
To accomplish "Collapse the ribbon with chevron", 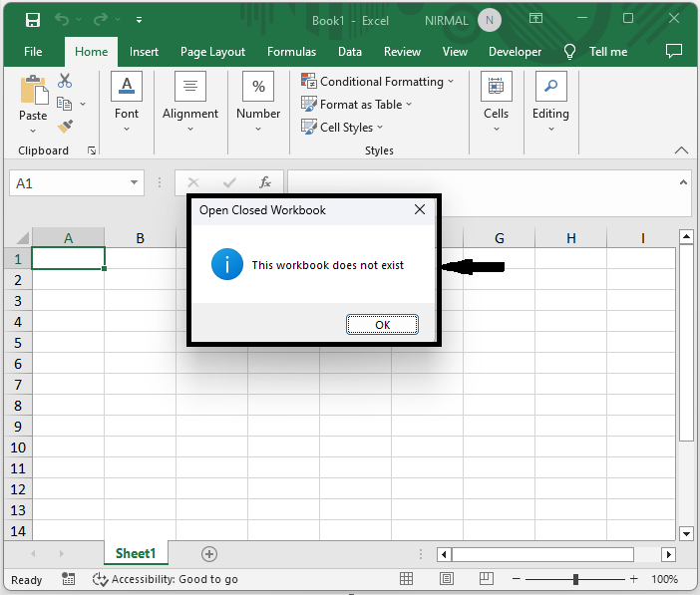I will click(681, 149).
